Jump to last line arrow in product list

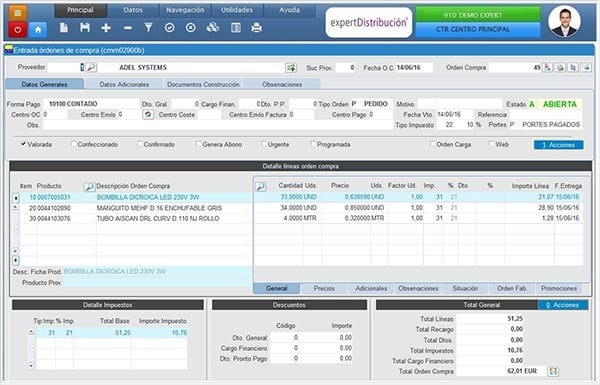(15, 260)
